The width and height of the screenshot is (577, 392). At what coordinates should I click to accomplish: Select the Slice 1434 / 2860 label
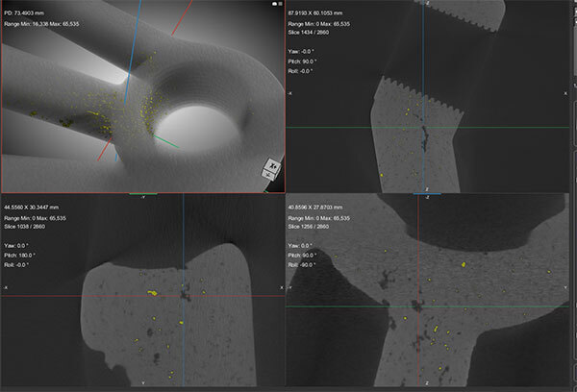point(309,33)
